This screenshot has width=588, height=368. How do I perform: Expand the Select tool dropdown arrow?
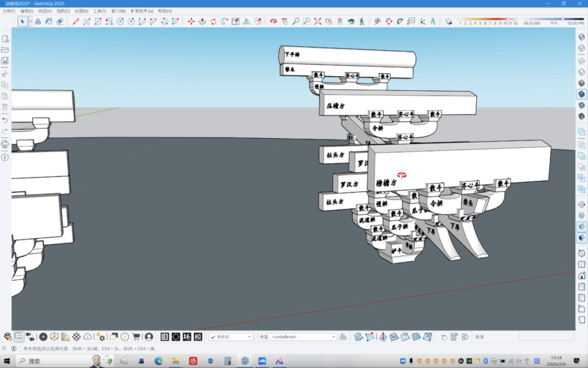click(x=30, y=21)
